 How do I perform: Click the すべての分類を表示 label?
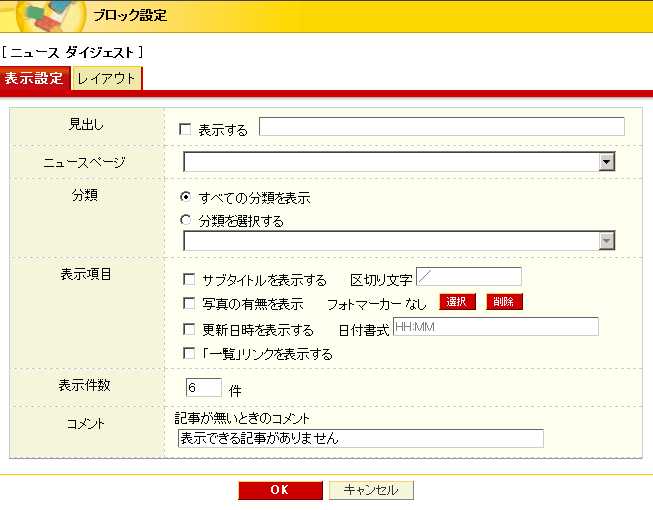tap(254, 198)
